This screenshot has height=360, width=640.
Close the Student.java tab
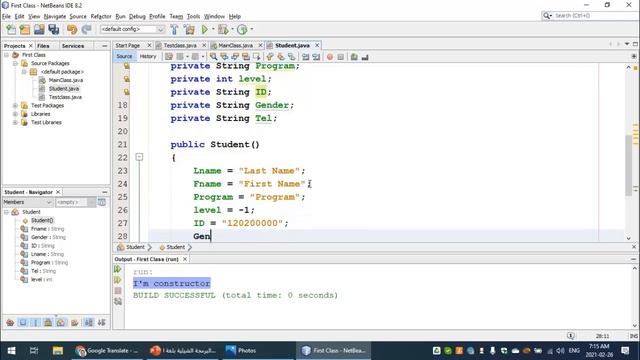pyautogui.click(x=317, y=45)
